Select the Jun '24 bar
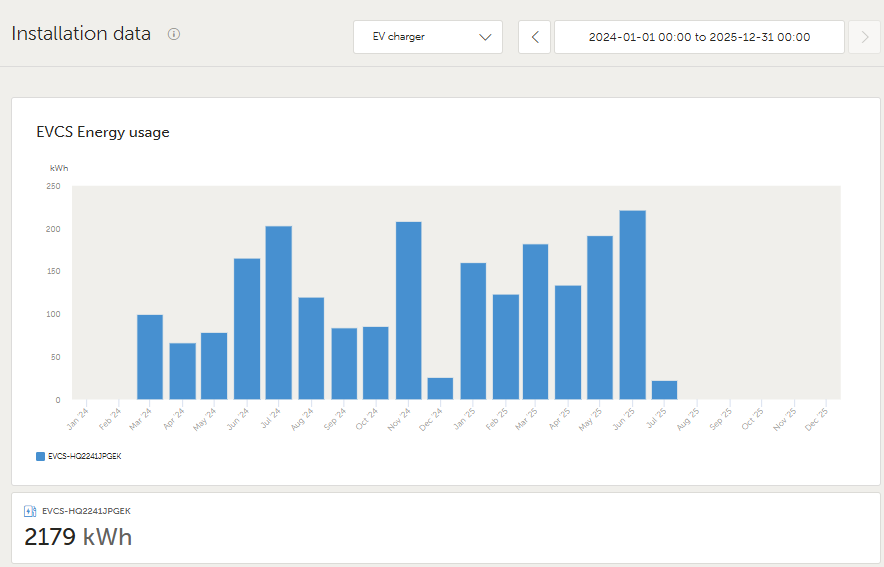 247,329
